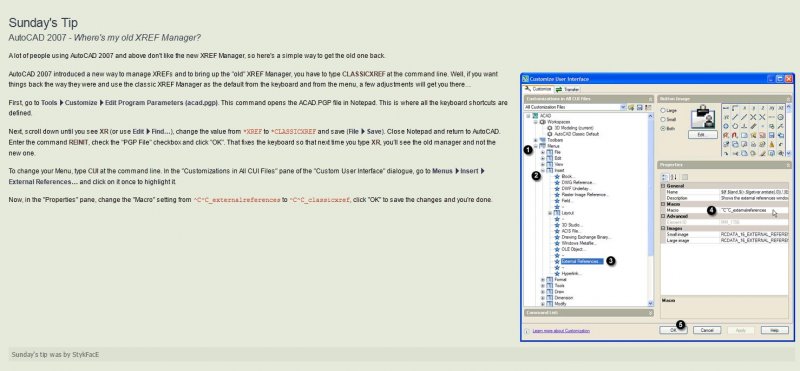800x371 pixels.
Task: Collapse the ACAD root tree node
Action: click(x=528, y=116)
